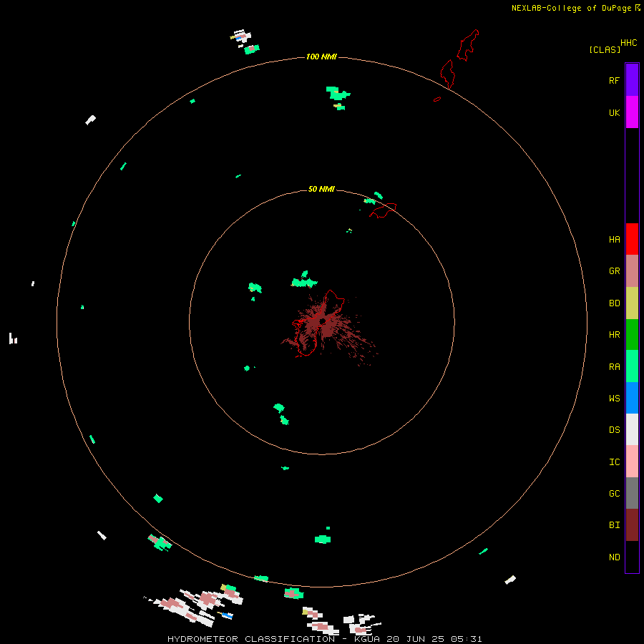Click the UK magenta legend swatch
The image size is (644, 644).
[632, 112]
